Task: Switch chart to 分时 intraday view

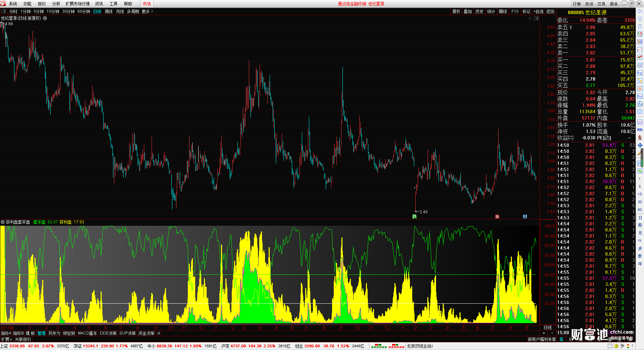Action: (13, 11)
